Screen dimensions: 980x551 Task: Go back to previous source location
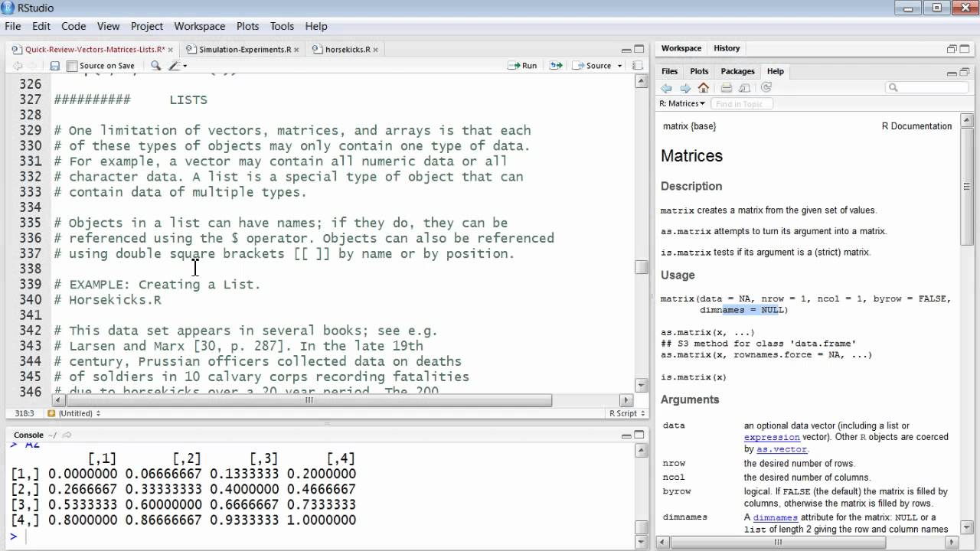click(17, 66)
